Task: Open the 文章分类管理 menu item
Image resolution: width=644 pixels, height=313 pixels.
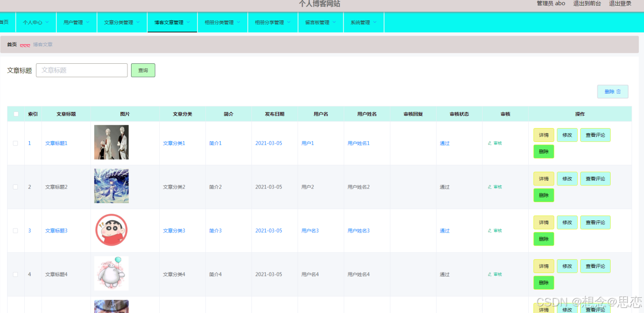Action: coord(122,22)
